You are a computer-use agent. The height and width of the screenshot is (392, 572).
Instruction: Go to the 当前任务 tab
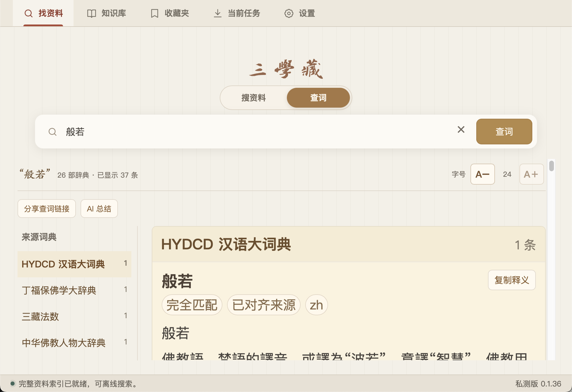coord(237,13)
